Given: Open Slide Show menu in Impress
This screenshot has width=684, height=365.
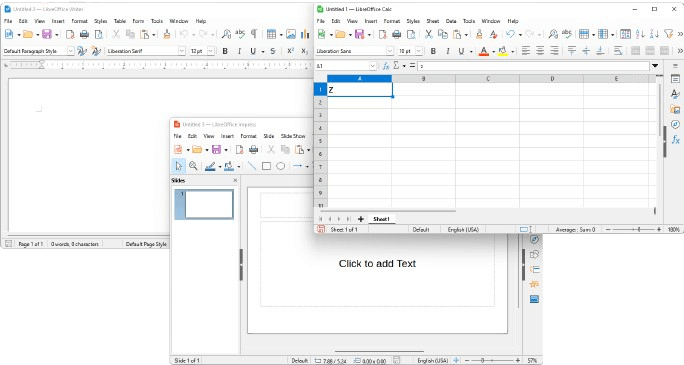Looking at the screenshot, I should tap(293, 136).
